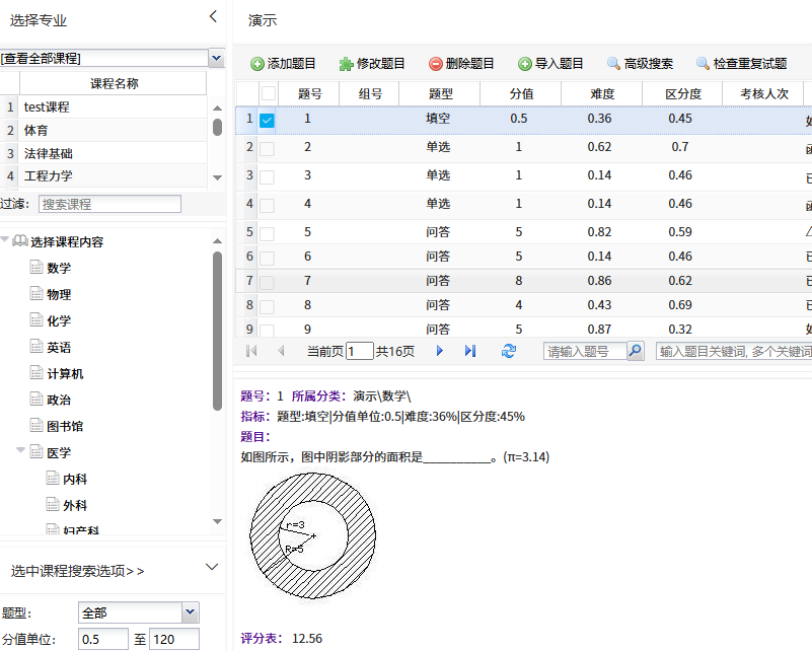Refresh the question list
The image size is (812, 651).
(x=509, y=351)
